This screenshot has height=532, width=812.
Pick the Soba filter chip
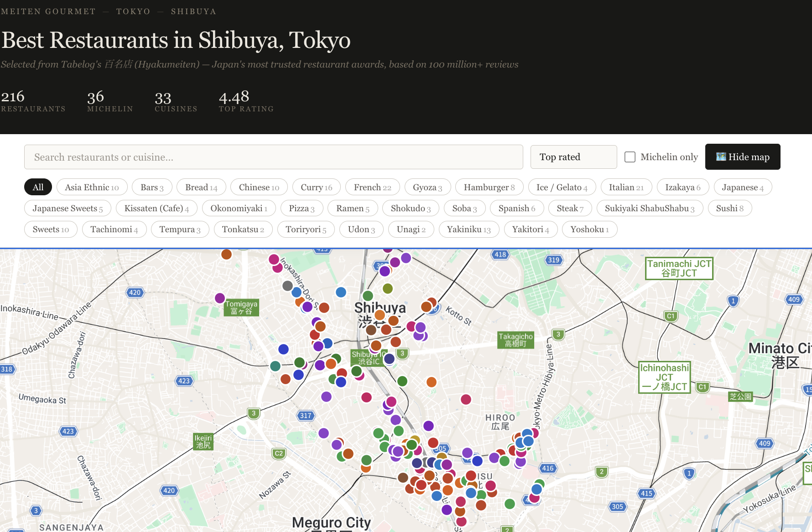pos(464,208)
